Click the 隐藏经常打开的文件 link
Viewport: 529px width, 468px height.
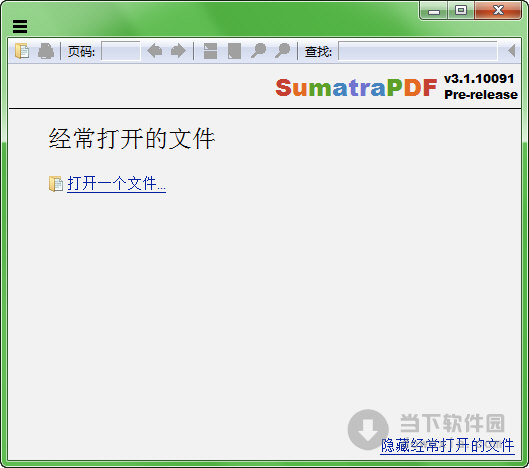point(447,446)
